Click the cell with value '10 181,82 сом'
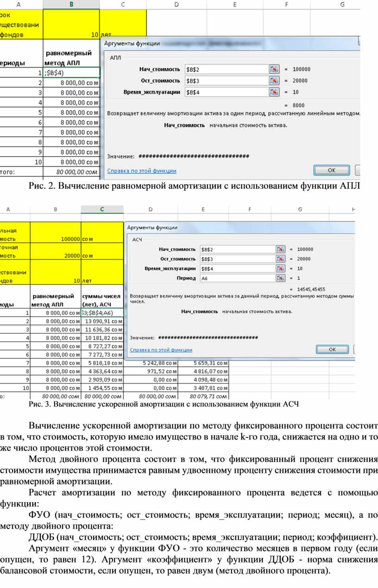The image size is (378, 588). pyautogui.click(x=102, y=338)
